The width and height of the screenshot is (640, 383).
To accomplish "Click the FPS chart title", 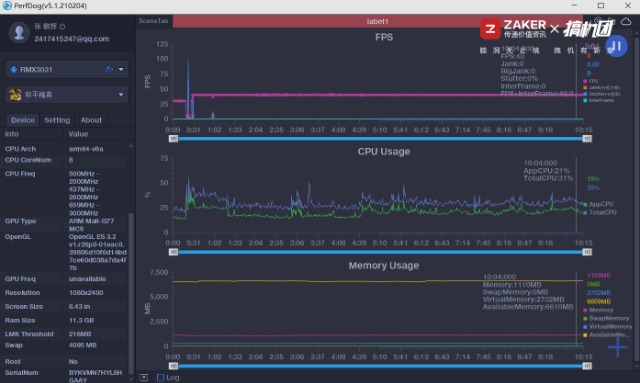I will 384,37.
